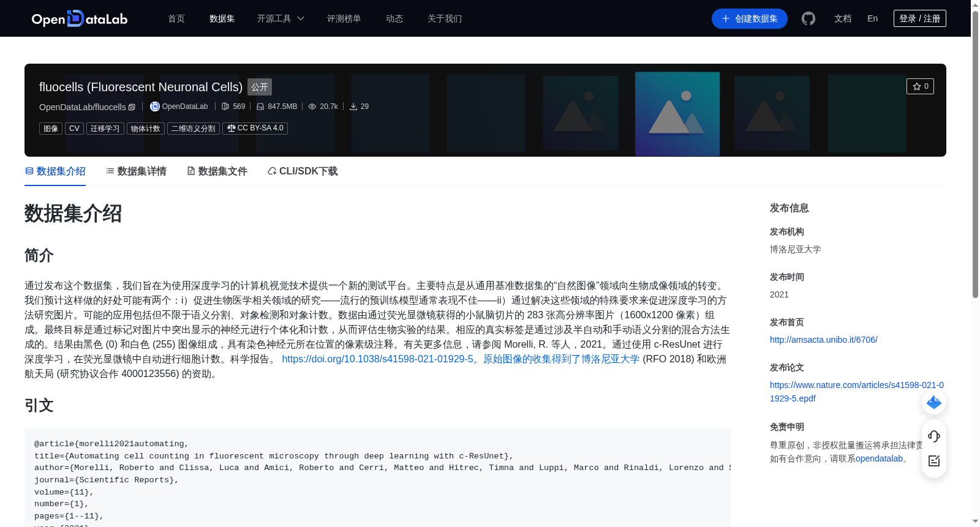Click the dataset size icon 847.5MB
The width and height of the screenshot is (980, 527).
[260, 107]
